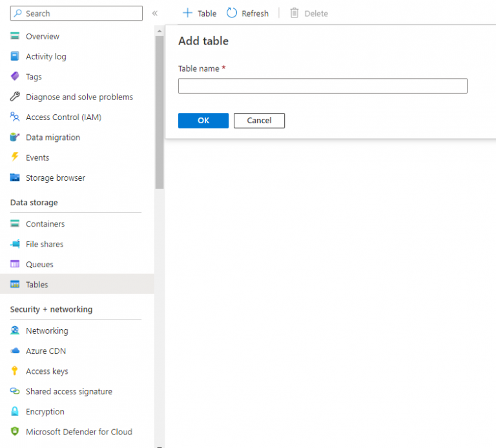Screen dimensions: 496x448
Task: Click the Access Control people icon
Action: coord(15,117)
